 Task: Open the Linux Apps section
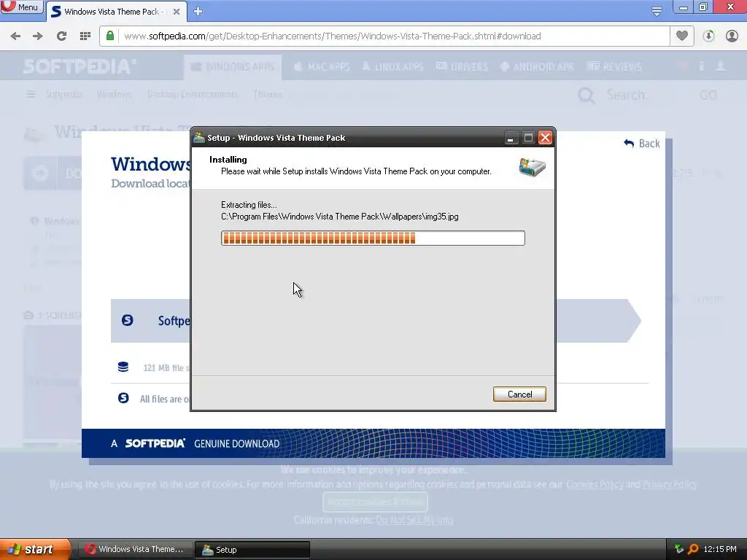point(392,66)
